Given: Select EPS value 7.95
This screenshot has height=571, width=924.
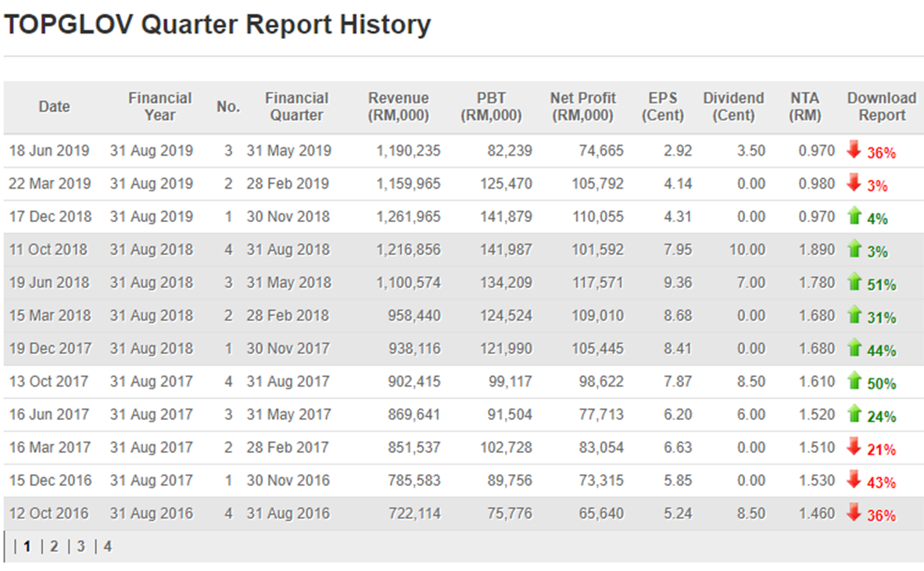Looking at the screenshot, I should click(x=678, y=250).
